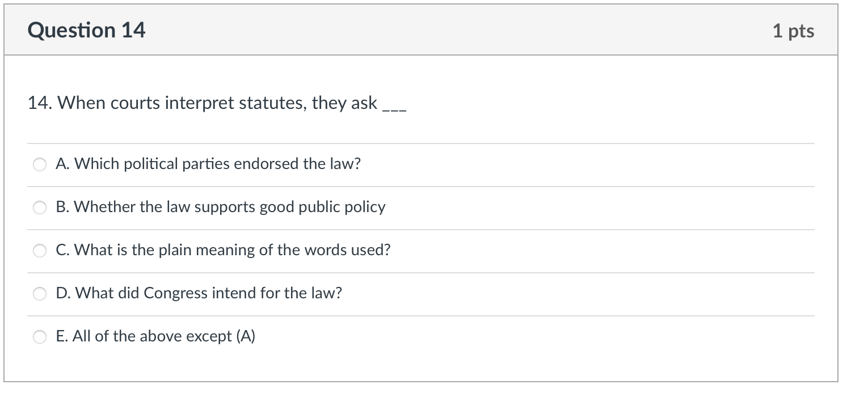The image size is (868, 397).
Task: Select 'C. What is the plain meaning of the words used?'
Action: 223,250
